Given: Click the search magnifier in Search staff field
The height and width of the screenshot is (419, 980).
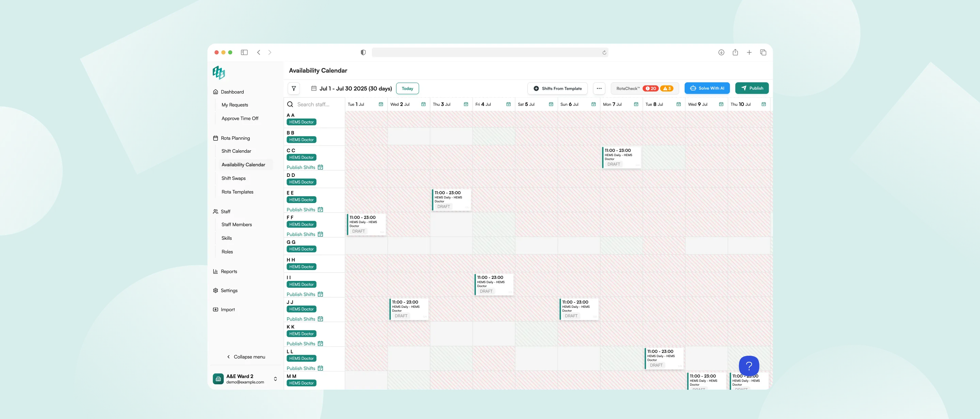Looking at the screenshot, I should (290, 104).
